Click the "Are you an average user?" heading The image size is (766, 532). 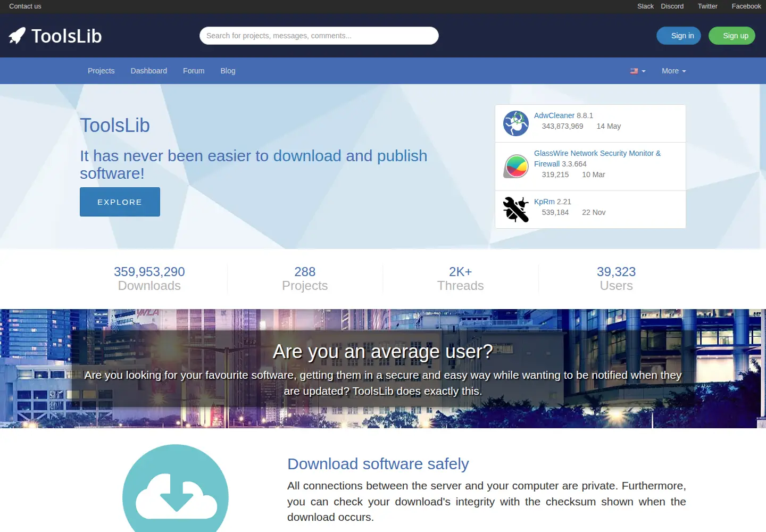[383, 352]
